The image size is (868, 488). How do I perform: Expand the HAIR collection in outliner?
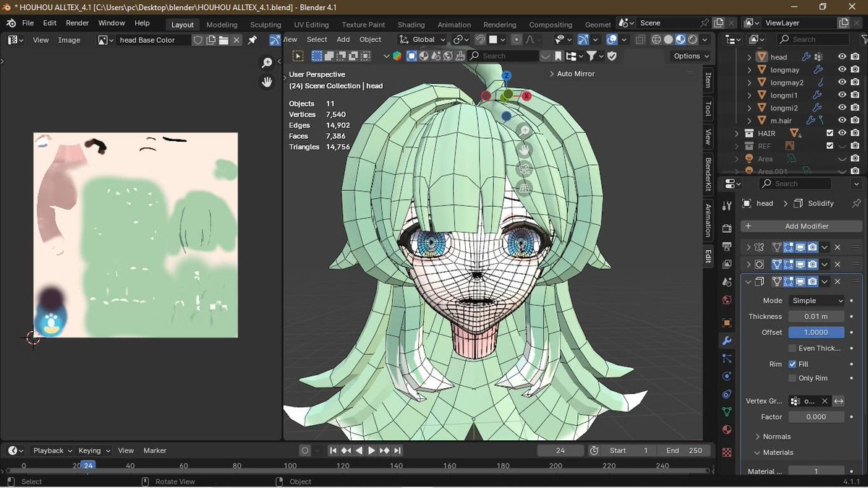(737, 133)
